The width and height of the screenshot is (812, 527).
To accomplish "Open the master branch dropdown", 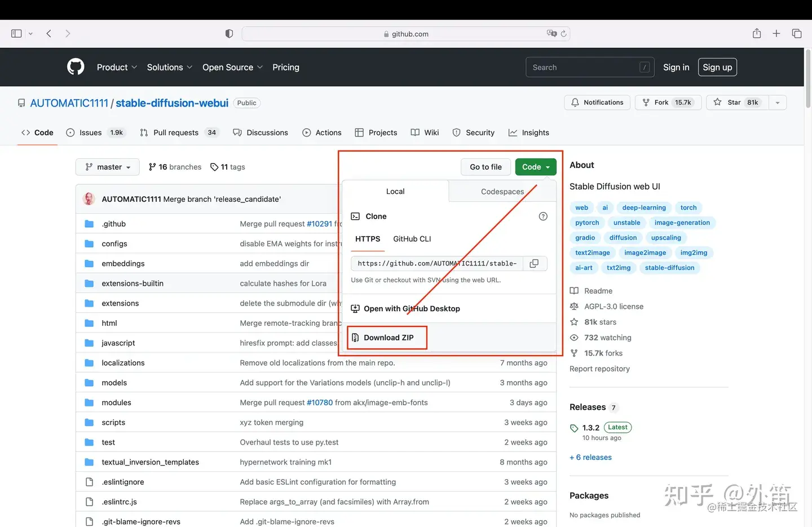I will (x=107, y=167).
